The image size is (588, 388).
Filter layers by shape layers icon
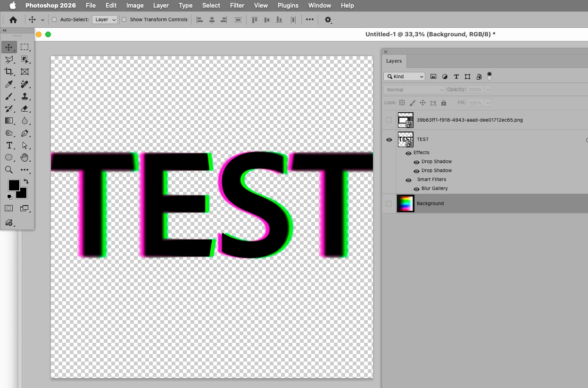[x=467, y=76]
